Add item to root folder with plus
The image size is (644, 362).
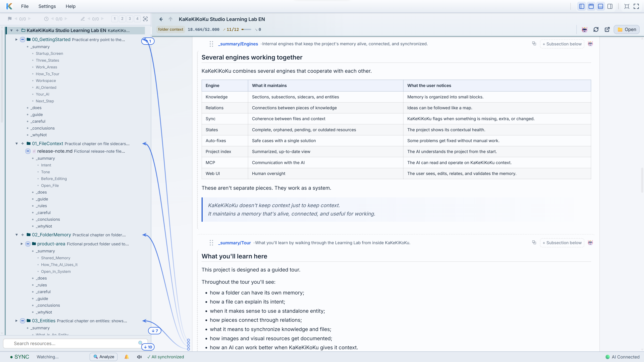click(17, 31)
